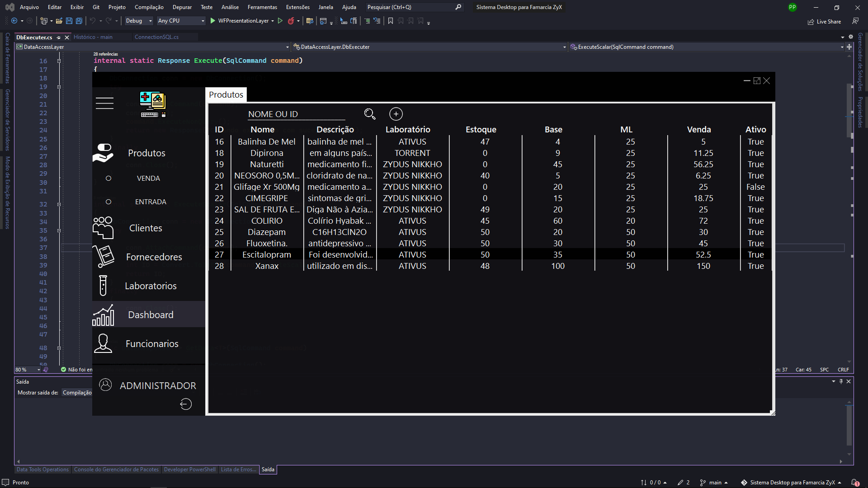Collapse code region at line 16
Viewport: 868px width, 488px height.
(59, 61)
